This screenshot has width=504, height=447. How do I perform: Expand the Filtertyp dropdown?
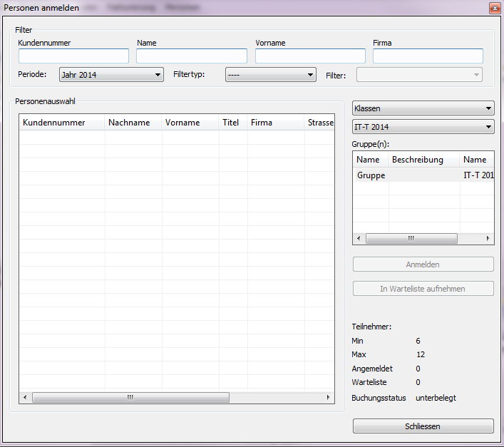(x=270, y=75)
